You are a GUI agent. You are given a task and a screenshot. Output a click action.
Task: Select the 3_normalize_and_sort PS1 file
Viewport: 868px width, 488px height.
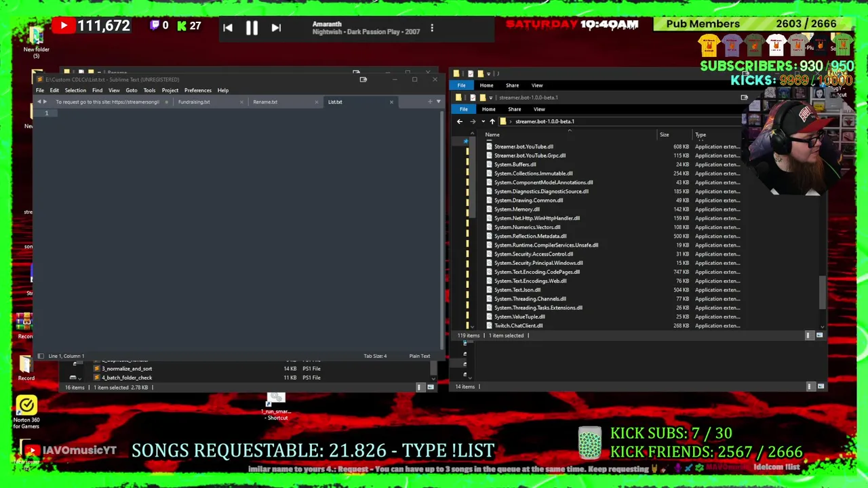click(x=127, y=369)
